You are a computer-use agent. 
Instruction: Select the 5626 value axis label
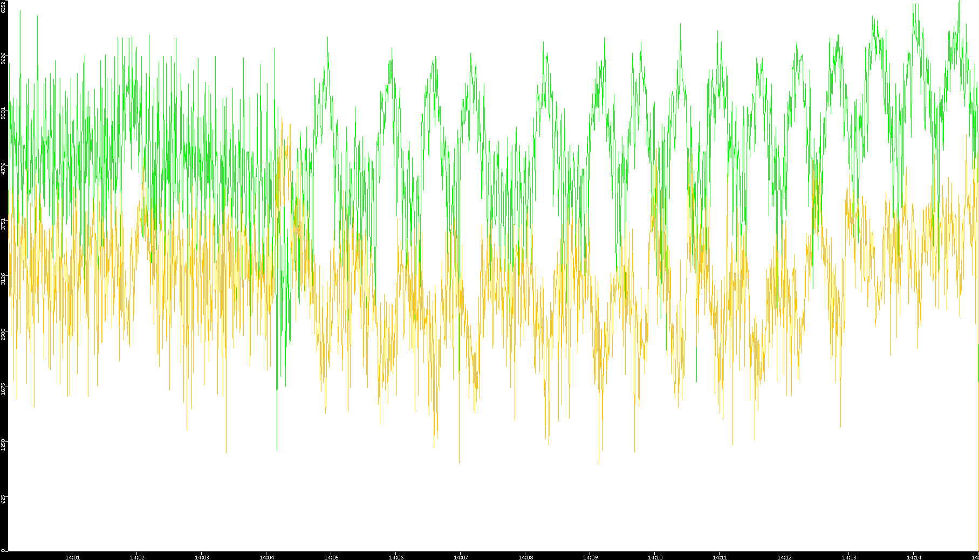pos(3,58)
